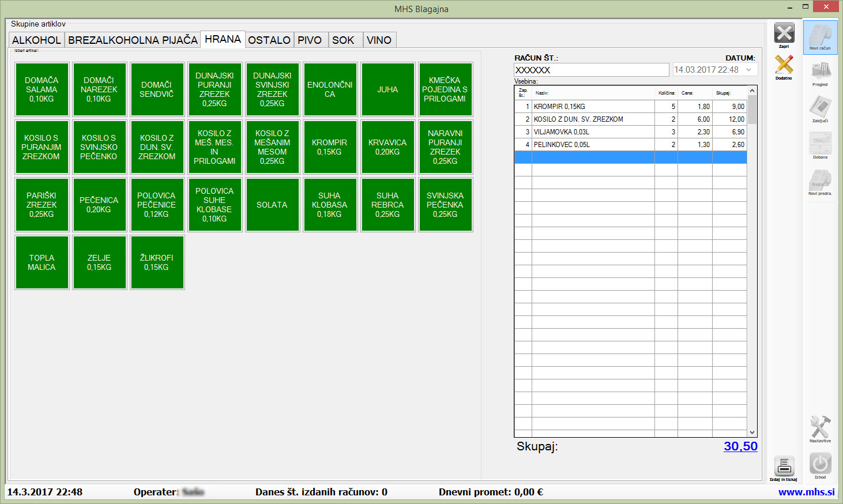Viewport: 843px width, 504px height.
Task: Open the Pregled binders icon
Action: tap(820, 72)
